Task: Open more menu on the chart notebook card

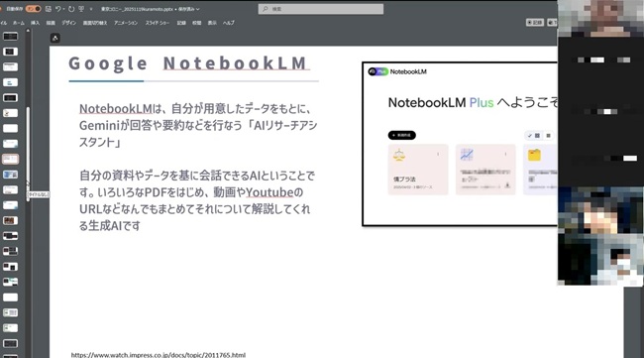Action: (x=505, y=154)
